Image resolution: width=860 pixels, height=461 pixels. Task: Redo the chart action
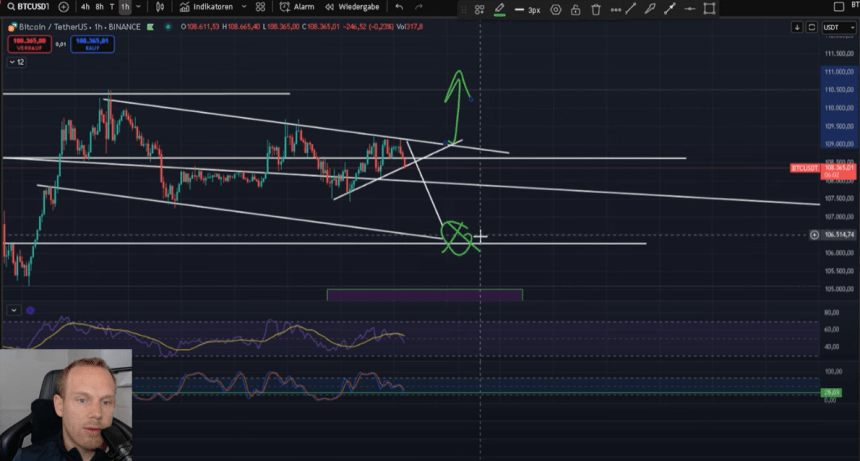point(418,7)
